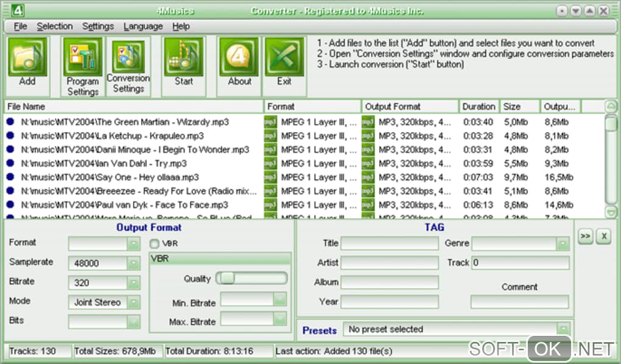Click into the Comment tag field
The image size is (621, 364).
coord(519,301)
